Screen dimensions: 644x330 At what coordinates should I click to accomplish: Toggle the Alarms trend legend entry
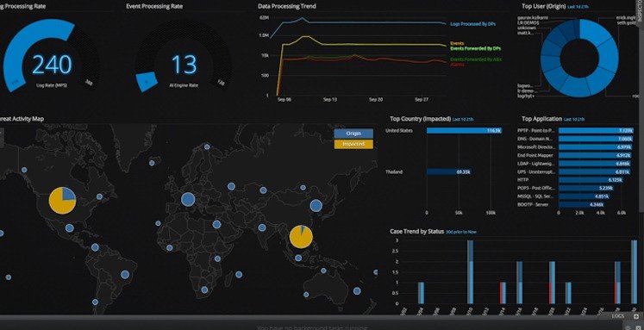coord(457,65)
